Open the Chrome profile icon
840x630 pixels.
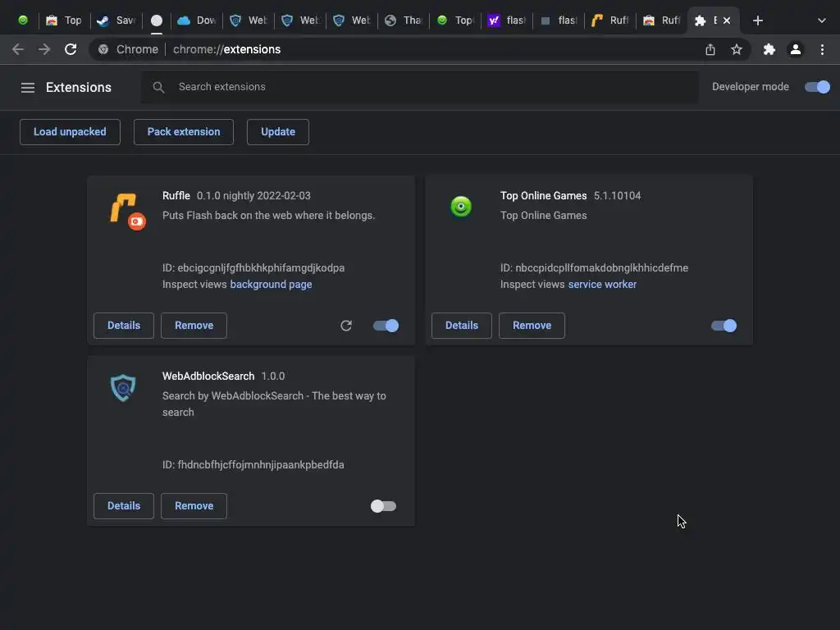coord(795,49)
